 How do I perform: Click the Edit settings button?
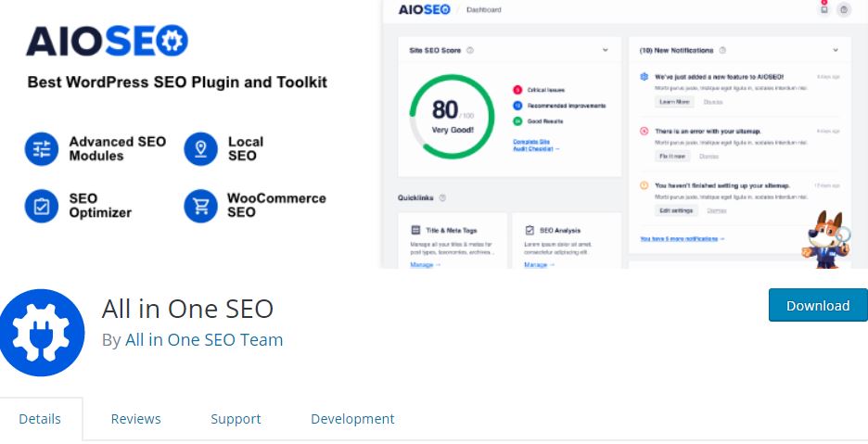click(676, 210)
